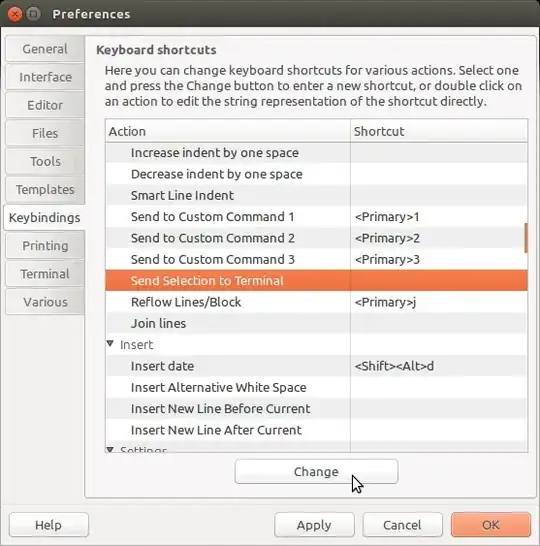
Task: Click the Change shortcut button
Action: point(316,471)
